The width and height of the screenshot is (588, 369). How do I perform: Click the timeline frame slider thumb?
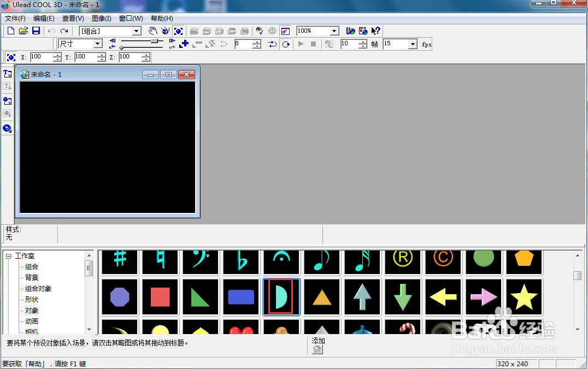tap(154, 40)
